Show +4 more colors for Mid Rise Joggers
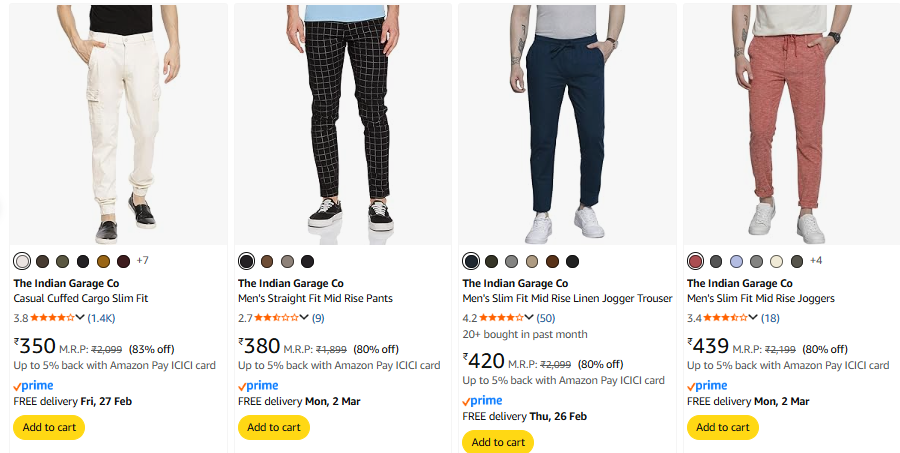Screen dimensions: 900x453 (816, 261)
